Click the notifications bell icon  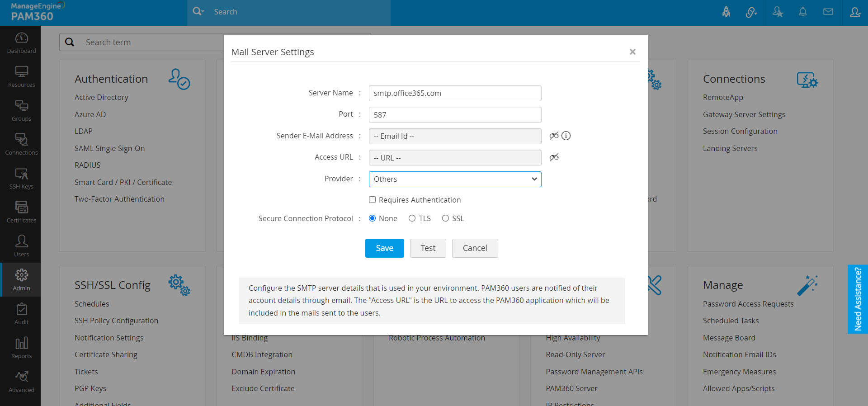click(x=802, y=12)
